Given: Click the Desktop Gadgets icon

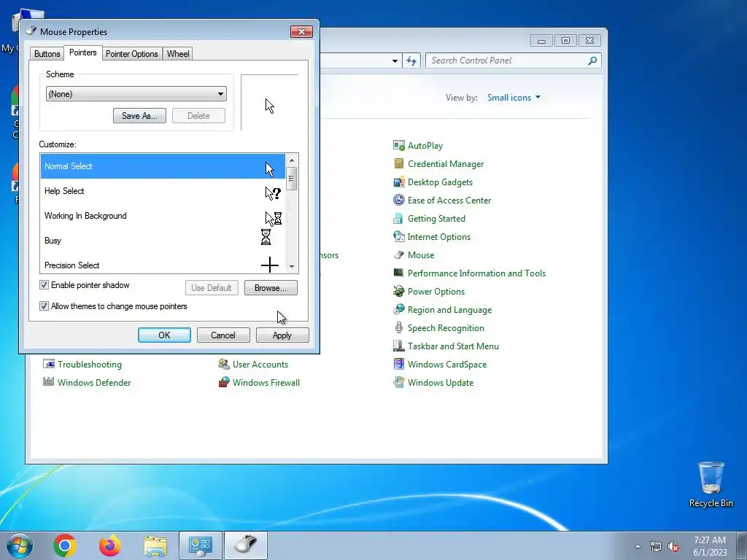Looking at the screenshot, I should click(399, 182).
